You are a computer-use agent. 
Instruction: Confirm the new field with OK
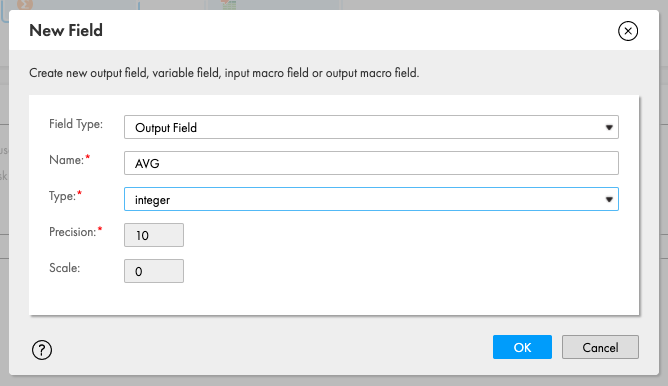(522, 347)
